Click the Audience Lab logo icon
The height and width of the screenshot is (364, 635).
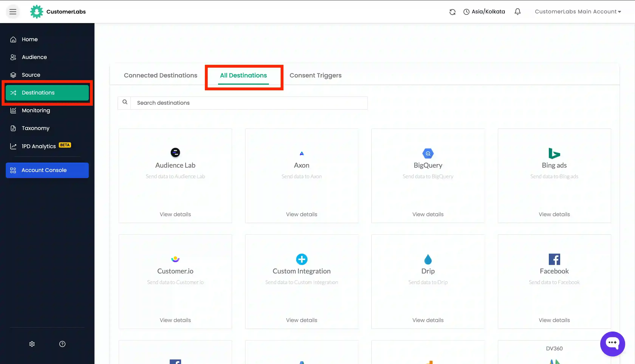(x=175, y=152)
